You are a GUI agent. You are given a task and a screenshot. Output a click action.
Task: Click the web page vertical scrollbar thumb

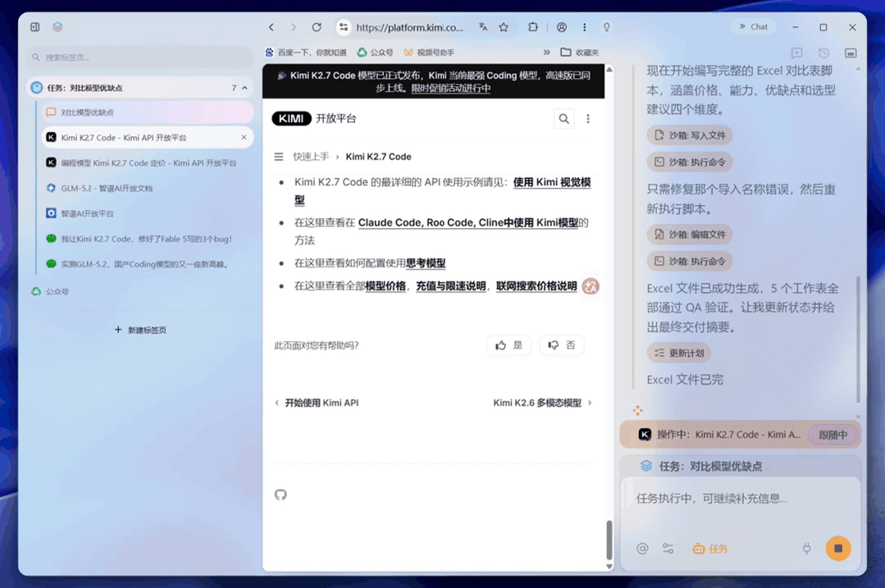click(x=609, y=540)
